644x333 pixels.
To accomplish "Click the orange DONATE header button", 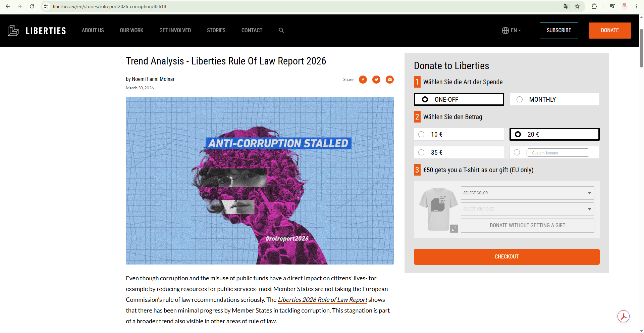I will pos(610,31).
